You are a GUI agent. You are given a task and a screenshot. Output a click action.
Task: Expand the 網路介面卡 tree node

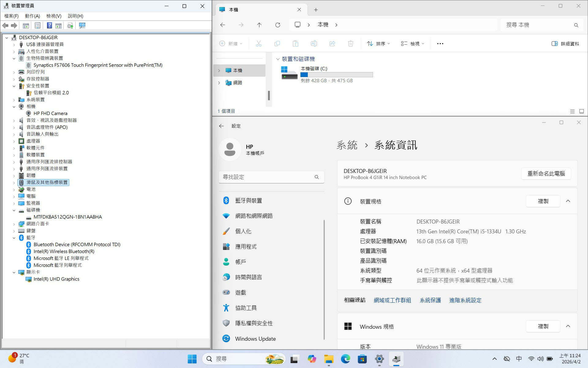[x=14, y=224]
